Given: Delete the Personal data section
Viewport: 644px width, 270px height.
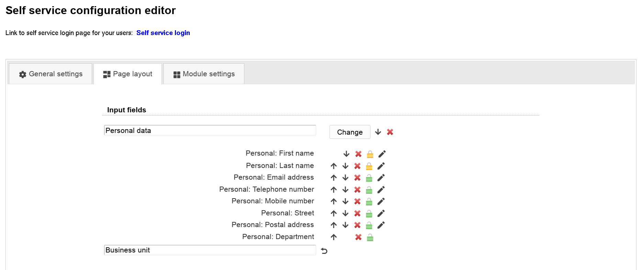Looking at the screenshot, I should (x=390, y=132).
